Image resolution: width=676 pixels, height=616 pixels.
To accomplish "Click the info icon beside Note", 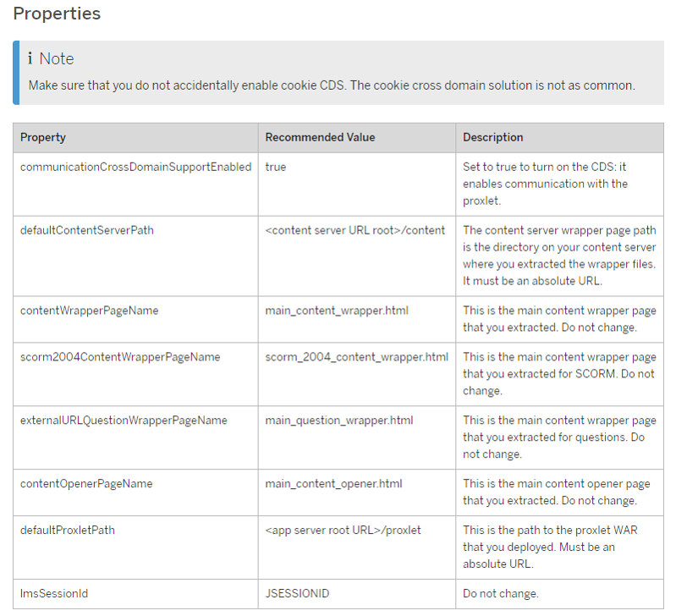I will [x=30, y=58].
